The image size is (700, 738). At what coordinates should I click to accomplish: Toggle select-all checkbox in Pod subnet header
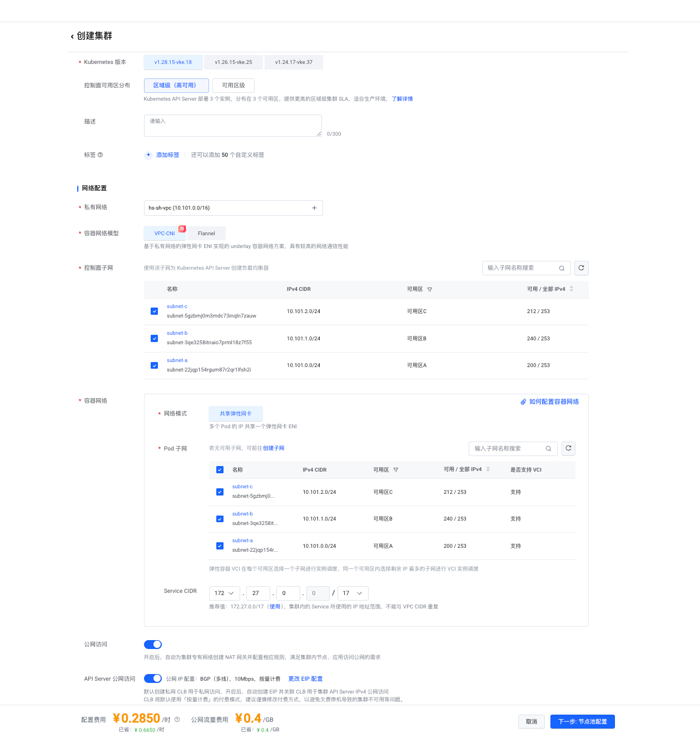point(220,469)
